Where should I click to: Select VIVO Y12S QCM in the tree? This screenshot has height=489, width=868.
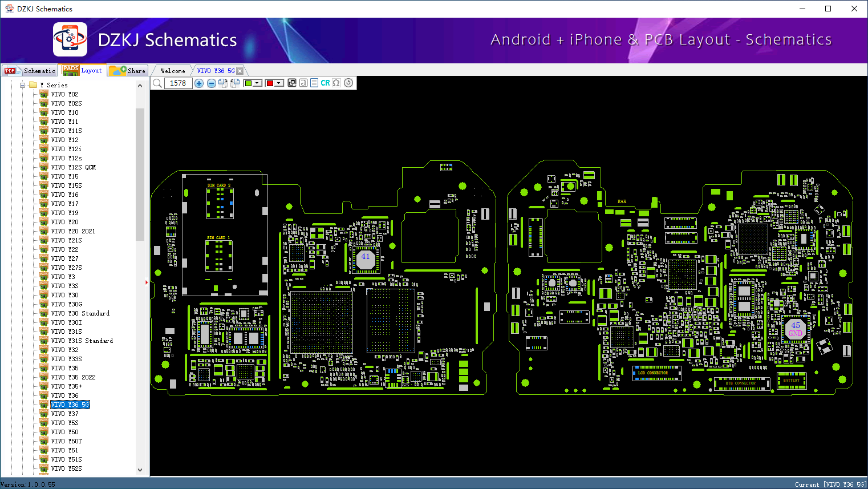[74, 167]
